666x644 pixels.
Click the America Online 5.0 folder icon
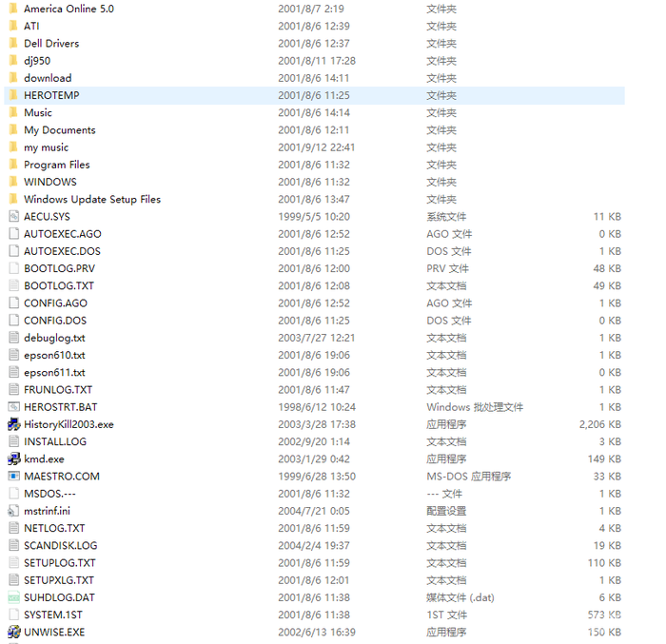click(13, 9)
